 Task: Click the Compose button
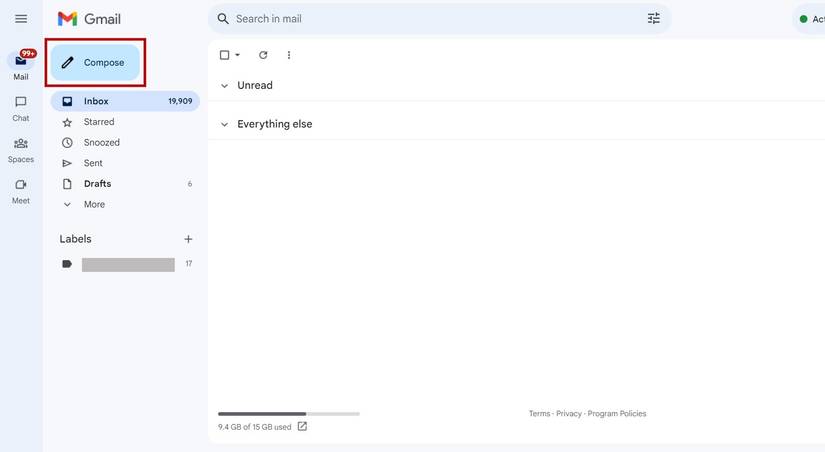[x=95, y=63]
